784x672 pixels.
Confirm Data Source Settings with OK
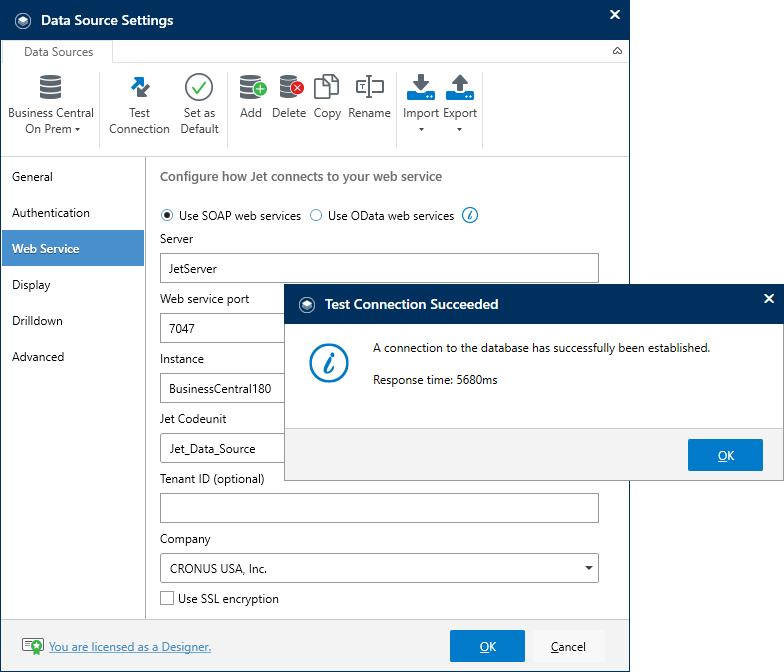coord(488,646)
